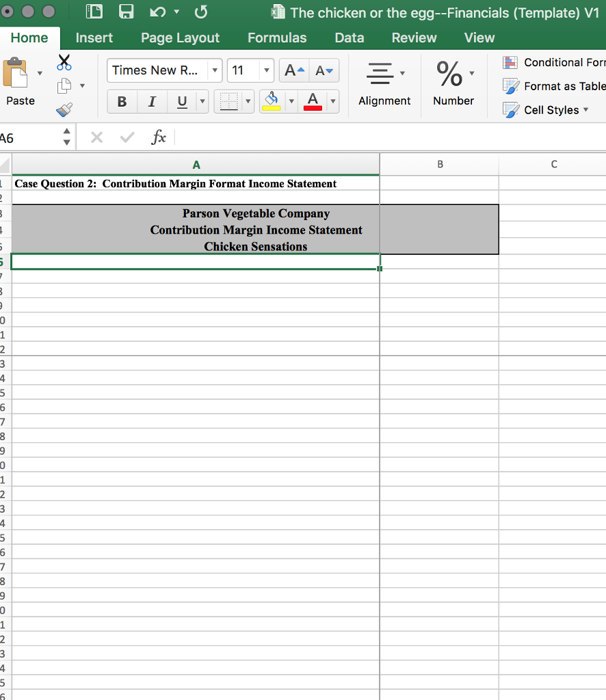Switch to the Home tab
The height and width of the screenshot is (700, 606).
coord(29,38)
